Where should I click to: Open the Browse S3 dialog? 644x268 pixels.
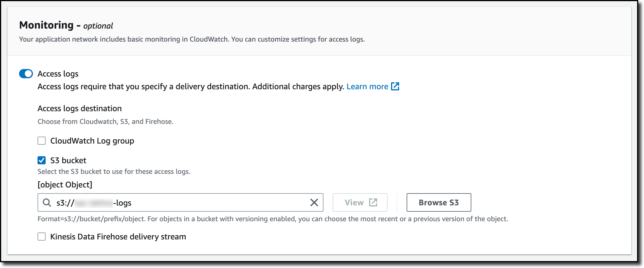coord(439,202)
